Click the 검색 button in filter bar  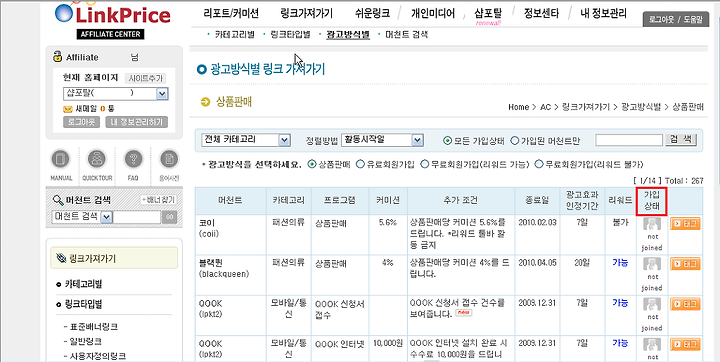(x=681, y=140)
